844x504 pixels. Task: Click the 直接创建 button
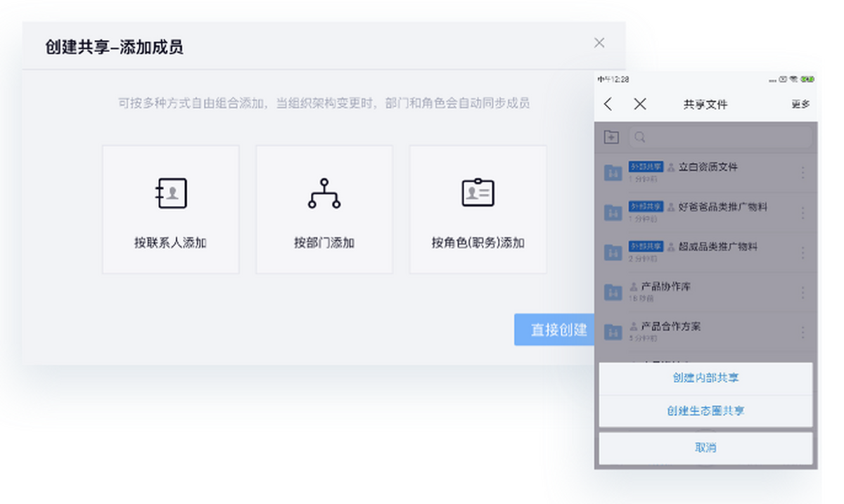tap(556, 330)
